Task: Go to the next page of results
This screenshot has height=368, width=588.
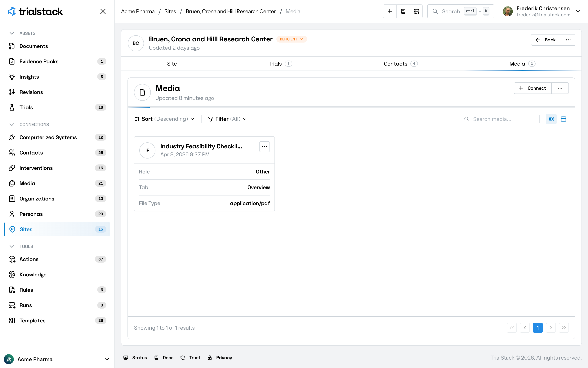Action: [551, 328]
